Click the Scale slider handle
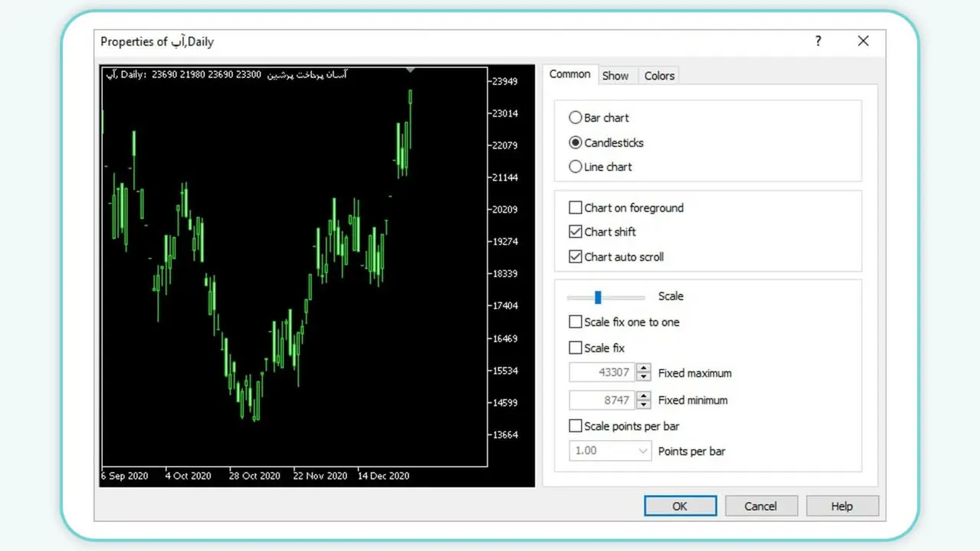This screenshot has width=980, height=551. [598, 297]
